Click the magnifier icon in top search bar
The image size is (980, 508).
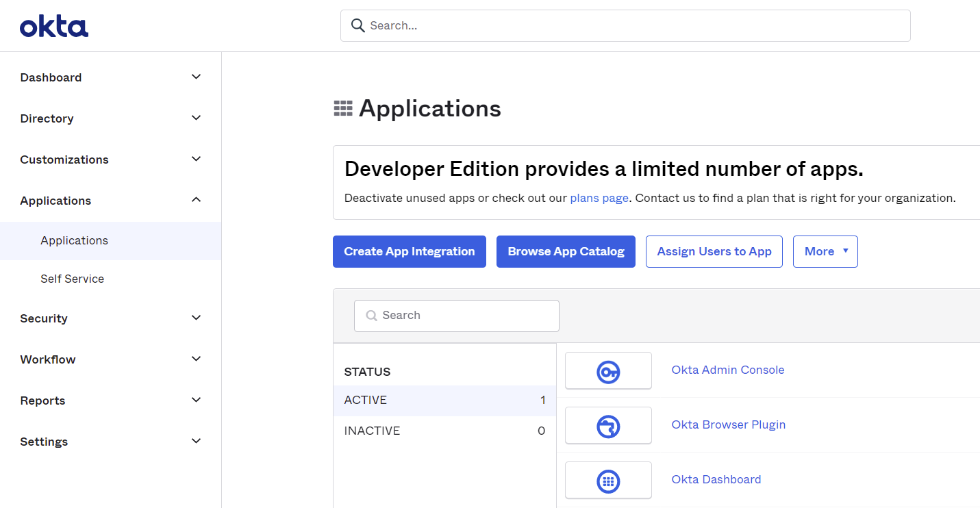[x=357, y=25]
